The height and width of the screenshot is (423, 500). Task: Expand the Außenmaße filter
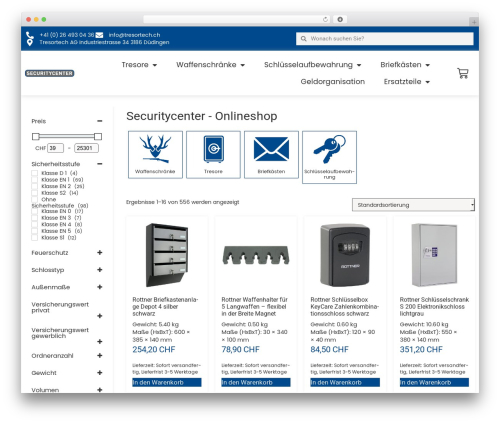click(x=100, y=287)
